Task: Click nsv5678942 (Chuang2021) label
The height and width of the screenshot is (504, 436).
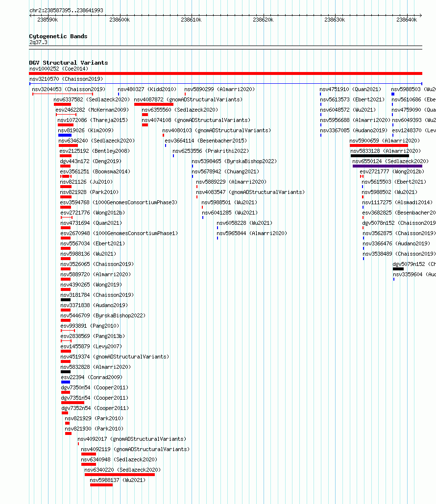Action: 225,171
